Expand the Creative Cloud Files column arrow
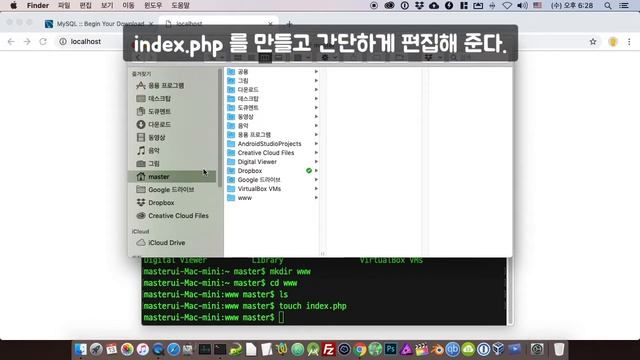640x360 pixels. (x=316, y=153)
